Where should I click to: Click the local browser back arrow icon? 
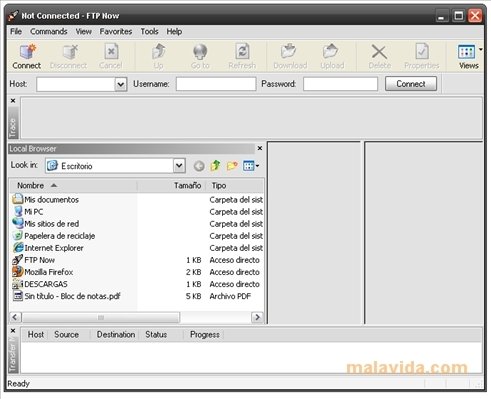click(199, 166)
